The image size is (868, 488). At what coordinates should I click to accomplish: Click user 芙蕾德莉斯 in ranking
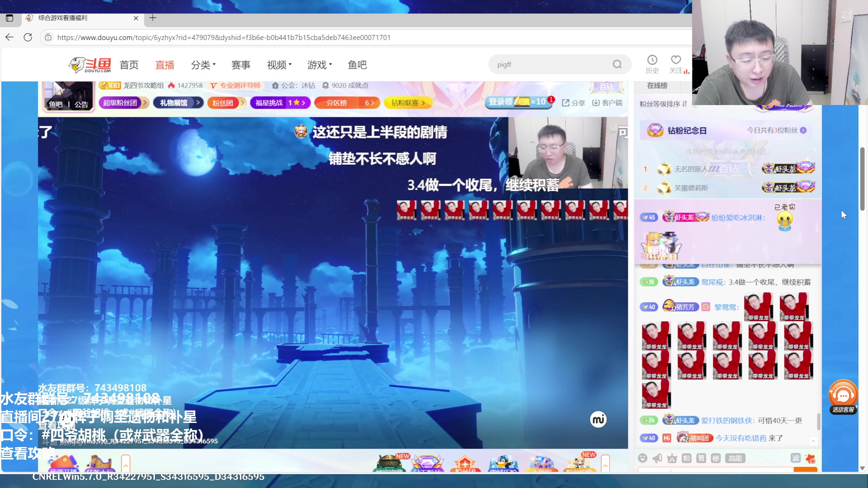tap(691, 188)
